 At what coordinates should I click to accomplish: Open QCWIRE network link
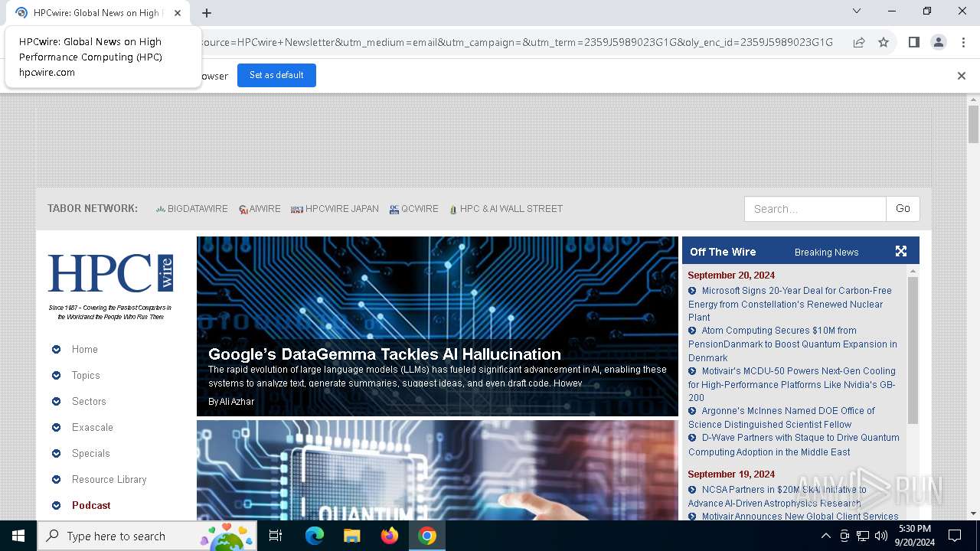[x=413, y=209]
